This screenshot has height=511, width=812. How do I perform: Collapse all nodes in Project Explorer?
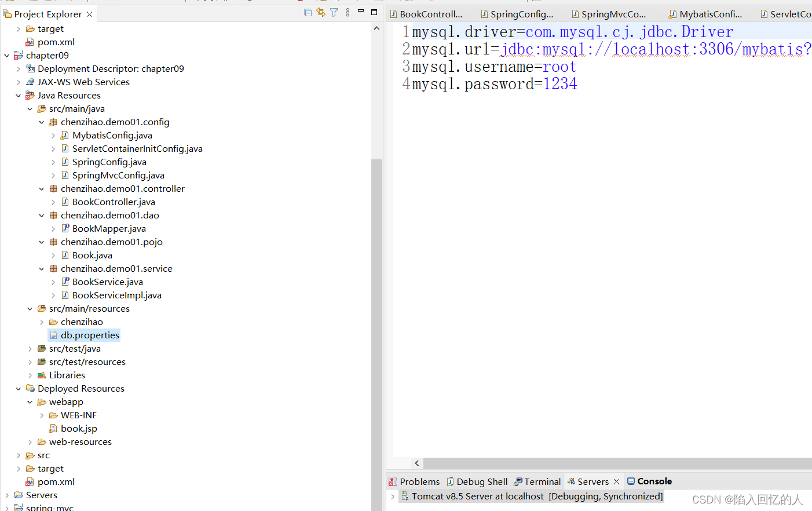tap(308, 13)
